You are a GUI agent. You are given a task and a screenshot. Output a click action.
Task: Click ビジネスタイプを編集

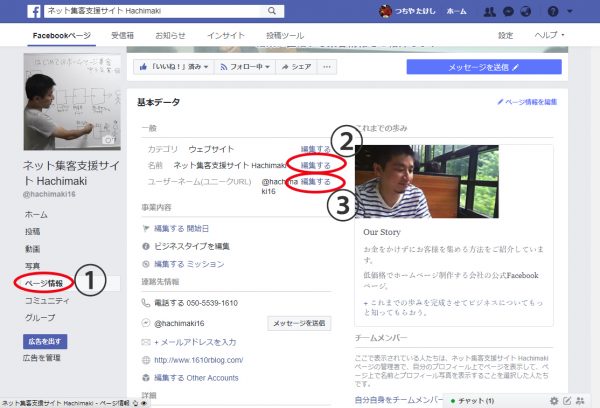pyautogui.click(x=192, y=246)
